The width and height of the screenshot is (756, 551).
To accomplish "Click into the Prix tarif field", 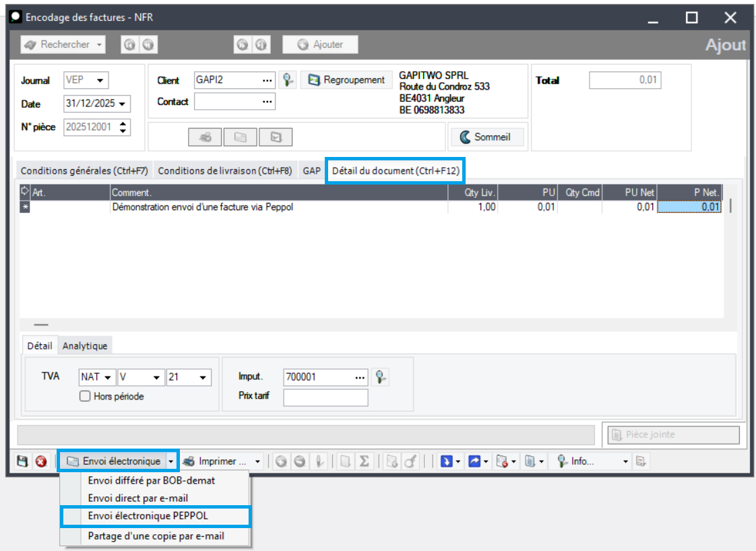I will (x=325, y=397).
